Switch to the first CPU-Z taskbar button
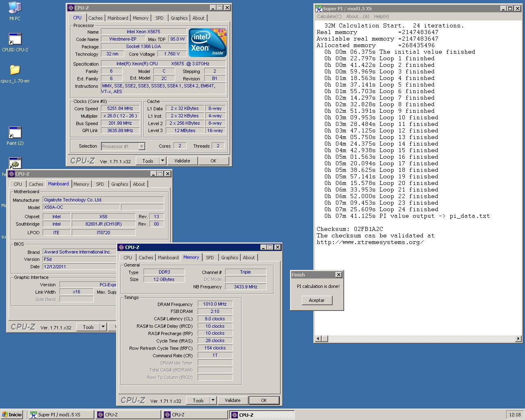The width and height of the screenshot is (525, 420). click(128, 415)
